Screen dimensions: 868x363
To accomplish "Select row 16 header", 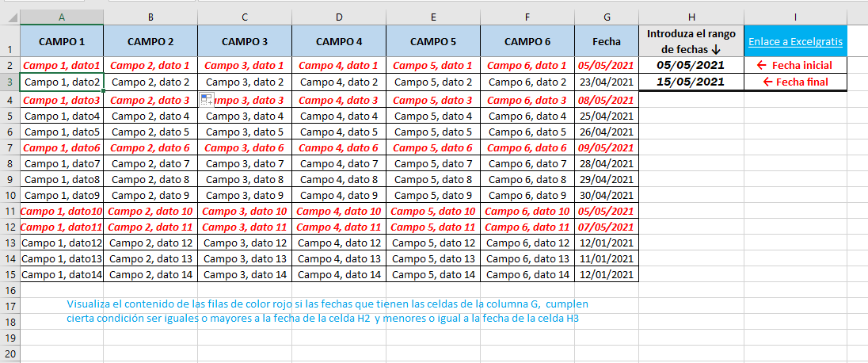I will tap(10, 290).
